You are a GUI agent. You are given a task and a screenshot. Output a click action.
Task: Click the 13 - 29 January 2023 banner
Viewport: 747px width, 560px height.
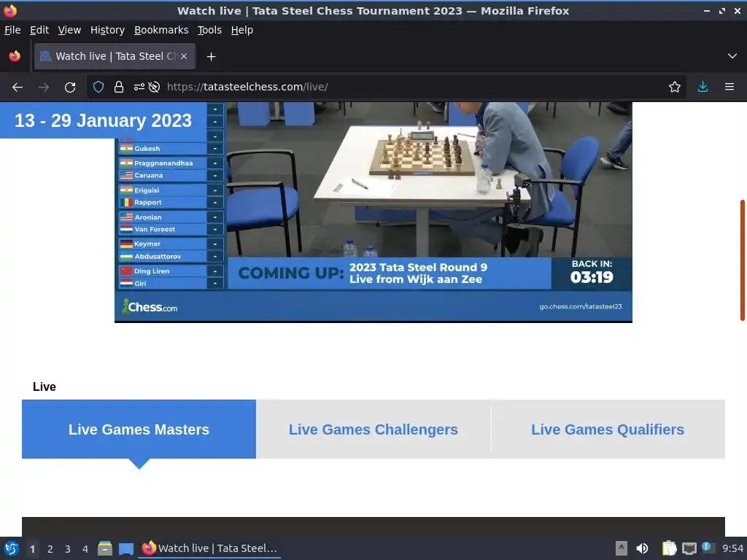point(104,120)
